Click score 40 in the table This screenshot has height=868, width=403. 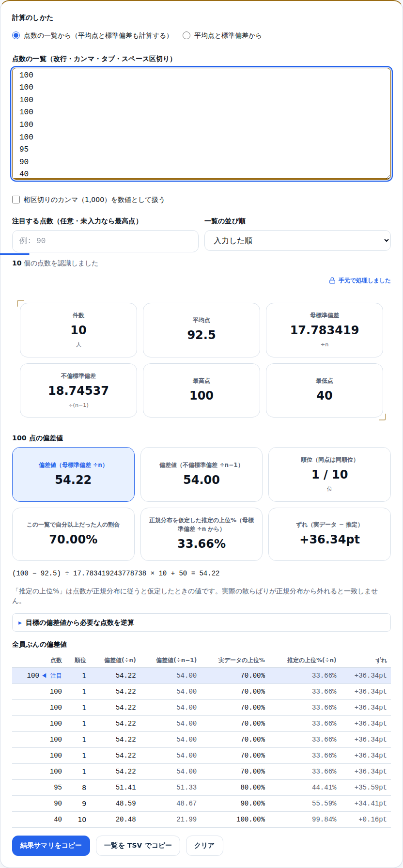point(58,819)
